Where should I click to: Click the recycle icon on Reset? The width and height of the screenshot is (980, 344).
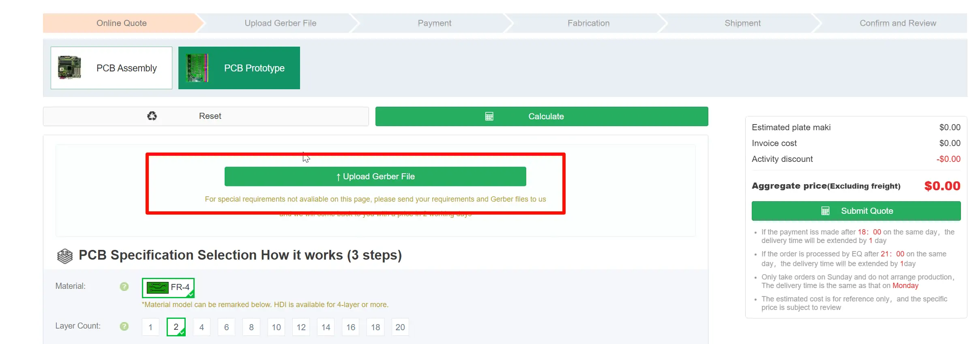pos(152,116)
